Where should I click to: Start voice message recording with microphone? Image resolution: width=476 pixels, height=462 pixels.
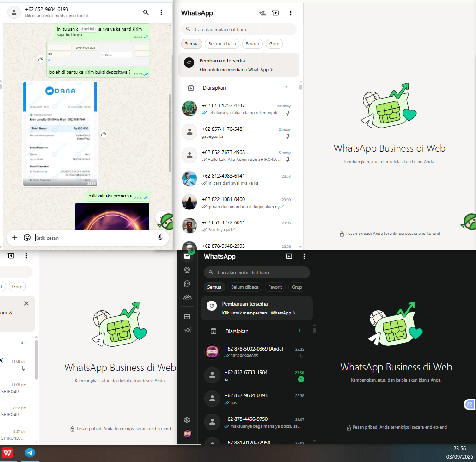point(160,238)
